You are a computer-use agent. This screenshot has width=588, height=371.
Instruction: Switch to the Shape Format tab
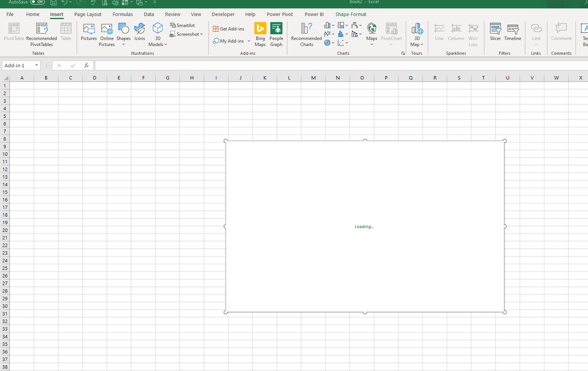tap(351, 14)
